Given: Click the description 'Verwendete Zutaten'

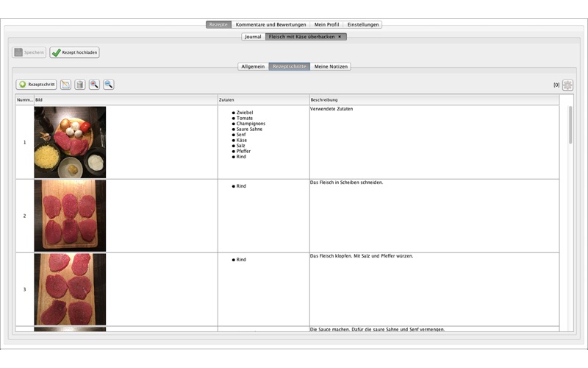Looking at the screenshot, I should 331,109.
